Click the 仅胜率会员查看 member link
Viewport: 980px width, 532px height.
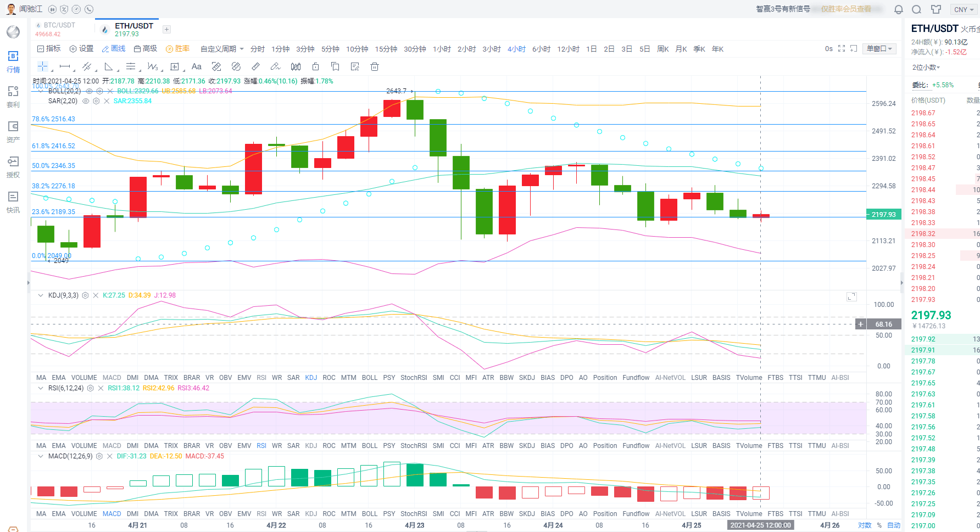[846, 9]
